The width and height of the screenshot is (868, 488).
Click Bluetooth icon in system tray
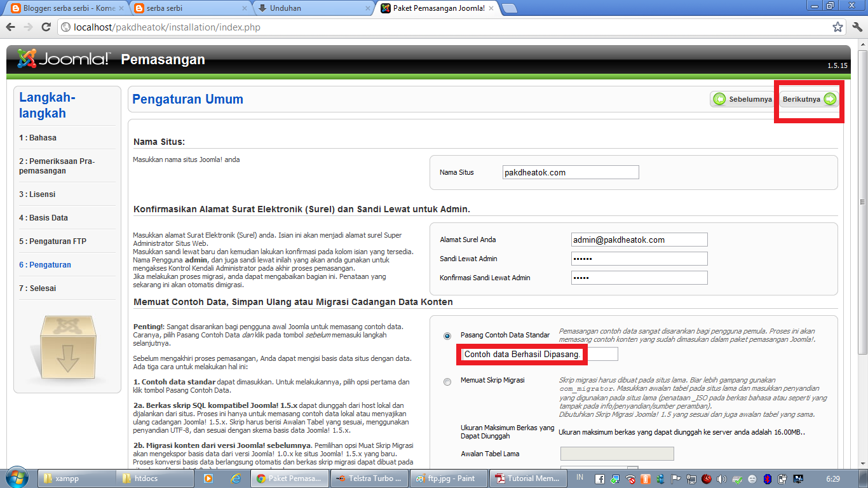pyautogui.click(x=767, y=478)
